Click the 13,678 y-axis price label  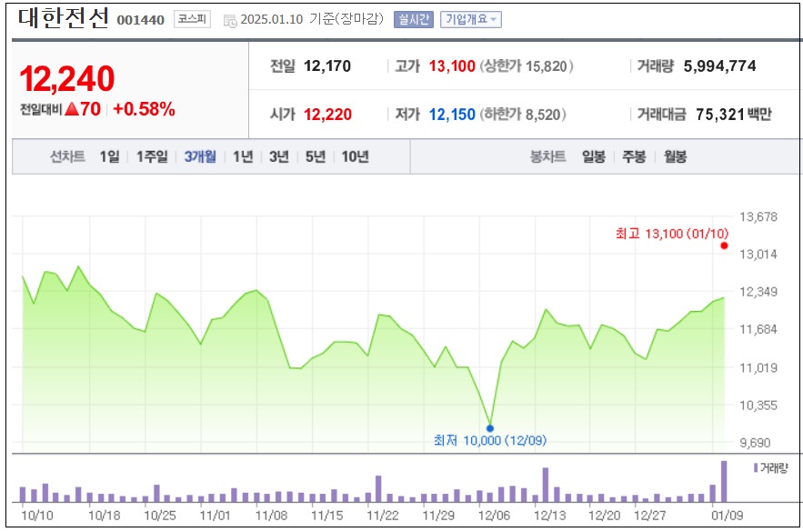[x=758, y=216]
